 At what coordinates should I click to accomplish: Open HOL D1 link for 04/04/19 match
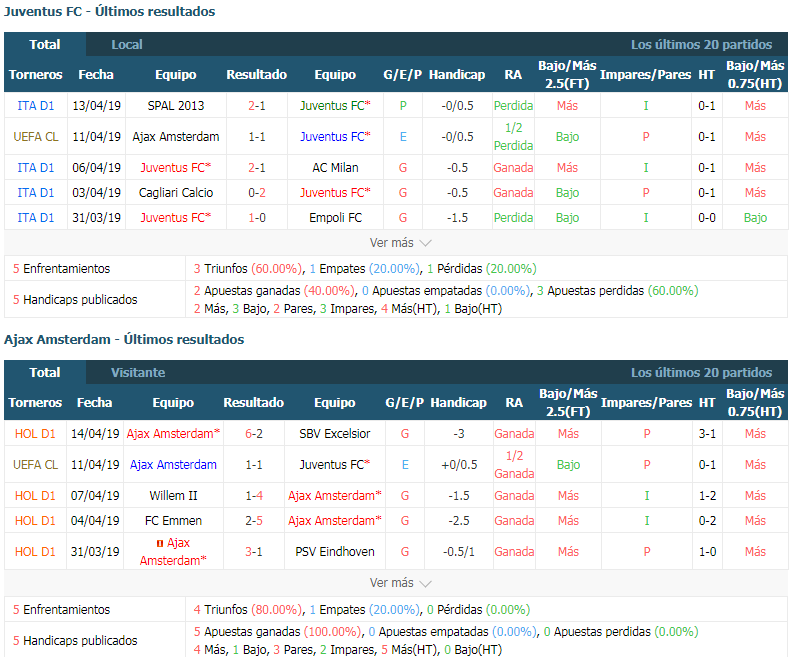(x=35, y=521)
